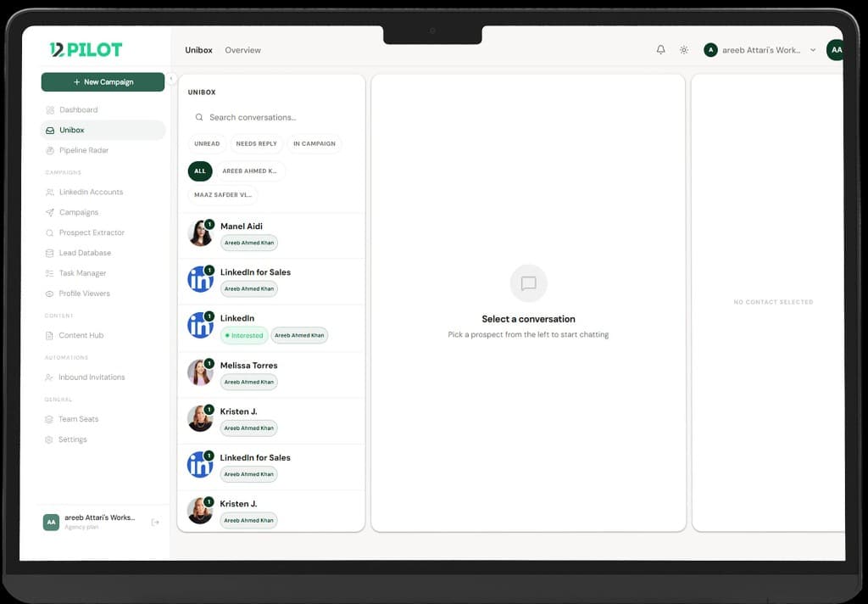Open the Melissa Torres conversation

point(271,374)
